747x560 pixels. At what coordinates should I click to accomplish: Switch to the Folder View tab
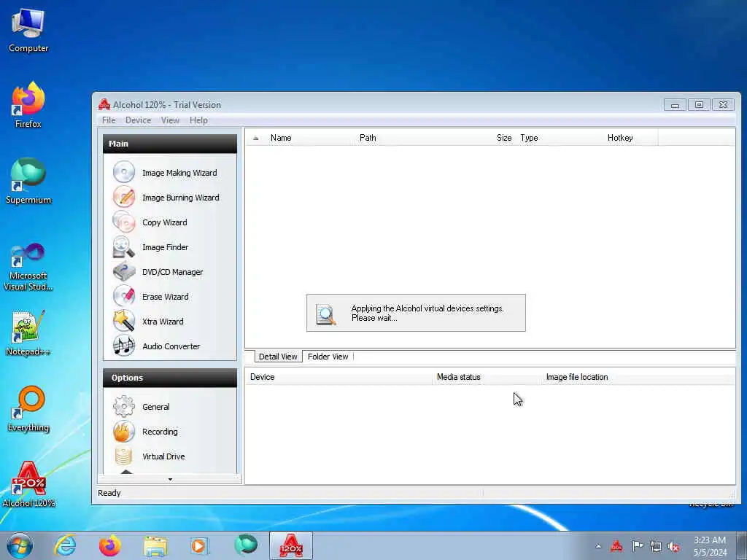[x=328, y=356]
